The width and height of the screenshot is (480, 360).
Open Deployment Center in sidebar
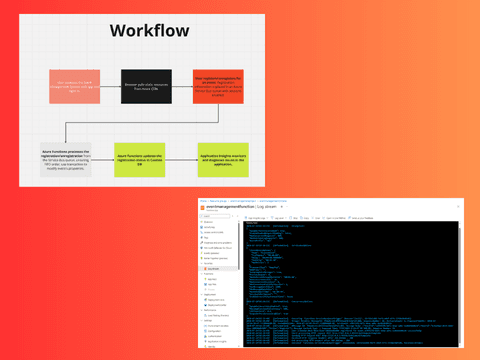pos(215,305)
